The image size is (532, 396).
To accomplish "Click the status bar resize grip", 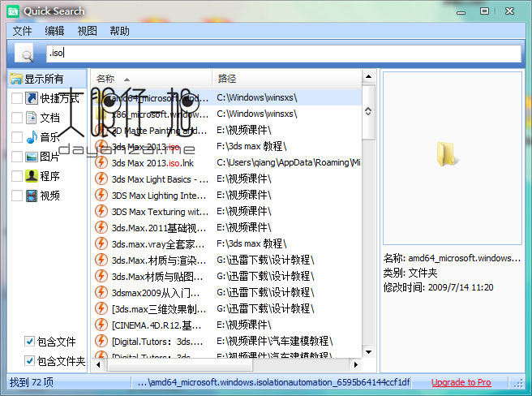I will click(x=518, y=383).
